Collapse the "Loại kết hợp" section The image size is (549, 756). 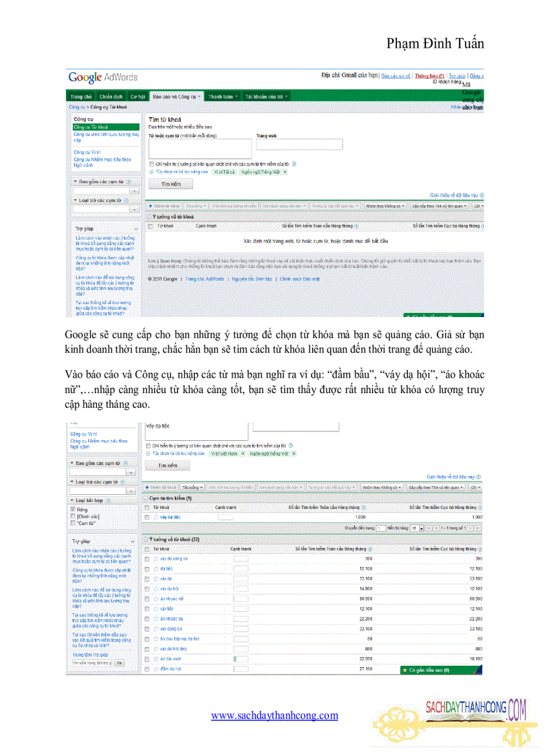click(x=73, y=501)
